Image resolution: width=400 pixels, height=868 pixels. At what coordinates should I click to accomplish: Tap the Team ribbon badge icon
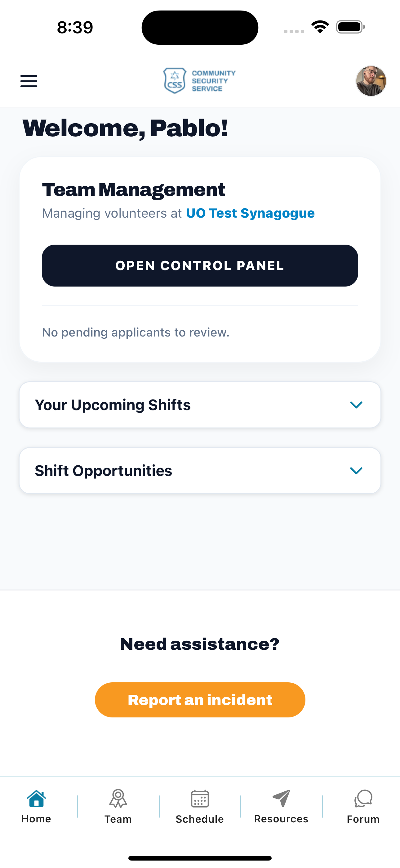coord(118,798)
